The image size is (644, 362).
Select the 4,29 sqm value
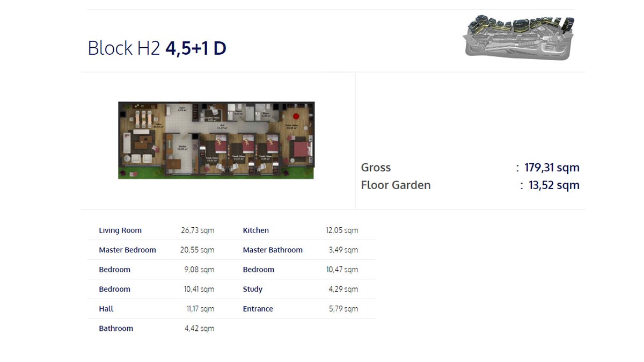[x=343, y=289]
